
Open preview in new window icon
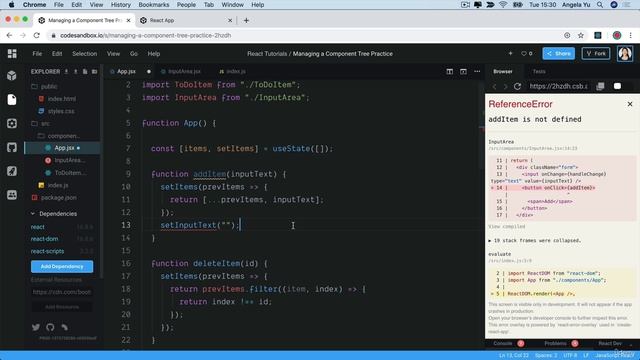[x=600, y=86]
